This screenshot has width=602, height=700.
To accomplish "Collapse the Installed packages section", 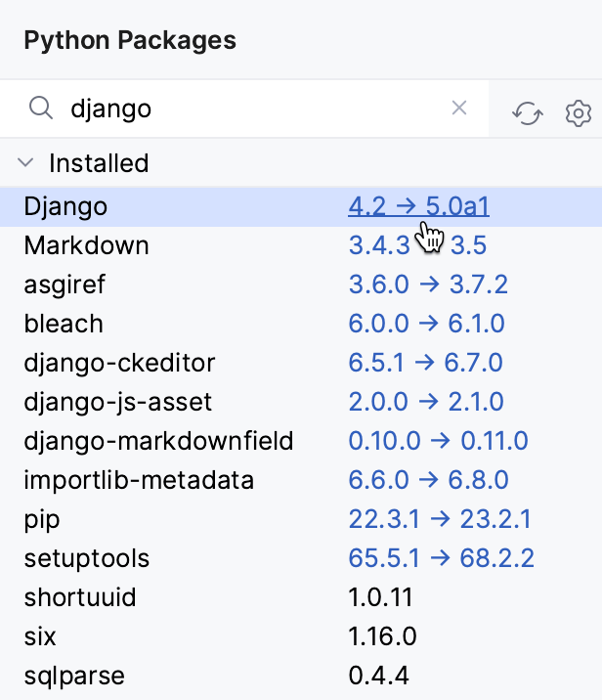I will [x=26, y=163].
